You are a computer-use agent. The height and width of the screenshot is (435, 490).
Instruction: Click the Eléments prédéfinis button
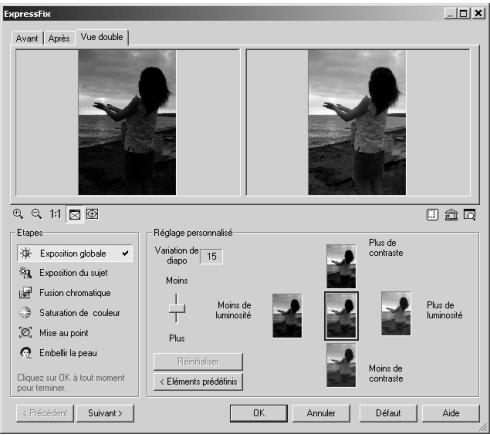coord(198,382)
